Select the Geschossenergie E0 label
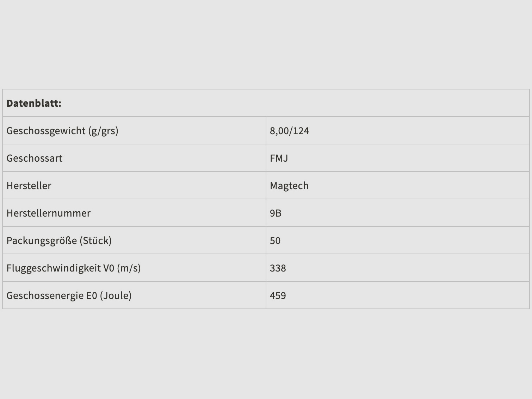Viewport: 532px width, 399px height. click(x=51, y=295)
